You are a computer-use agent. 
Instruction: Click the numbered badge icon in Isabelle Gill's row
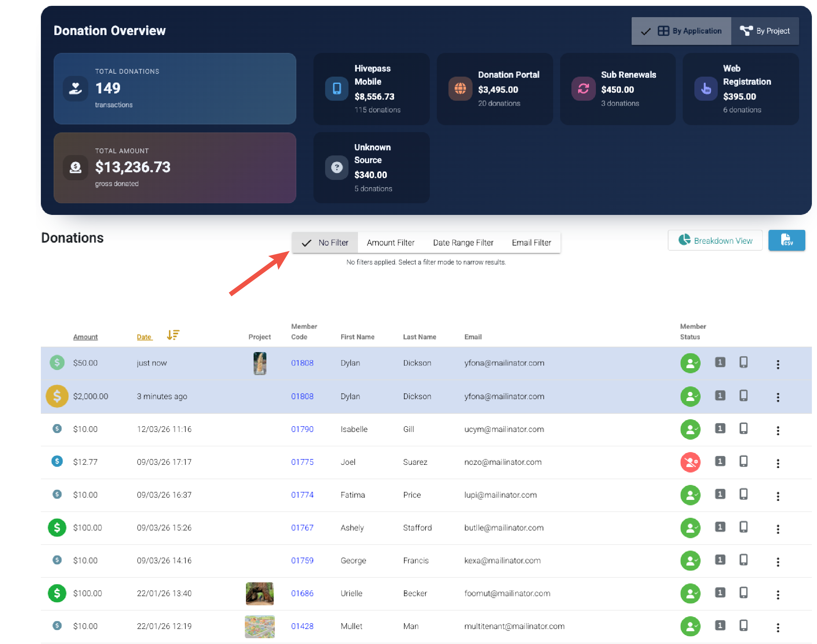[x=719, y=429]
